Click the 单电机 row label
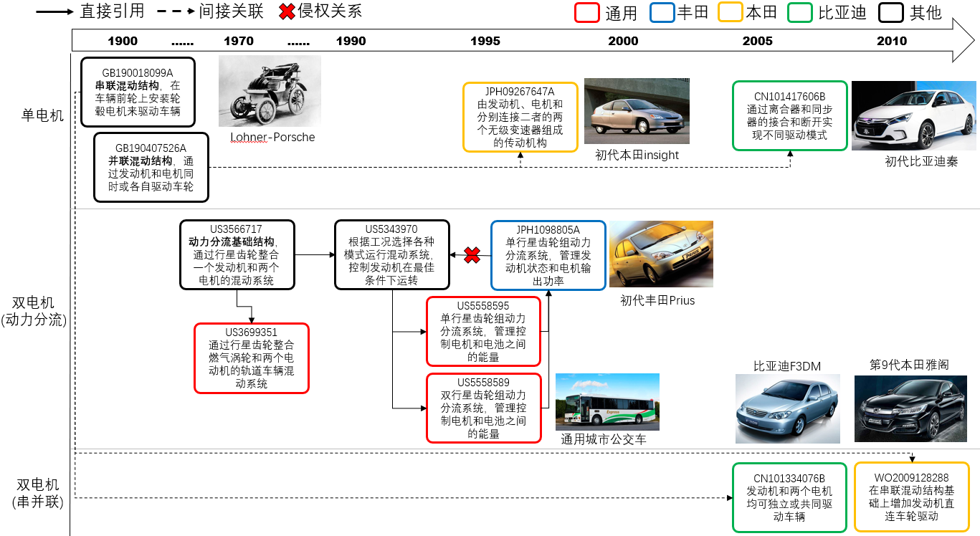980x536 pixels. 42,115
